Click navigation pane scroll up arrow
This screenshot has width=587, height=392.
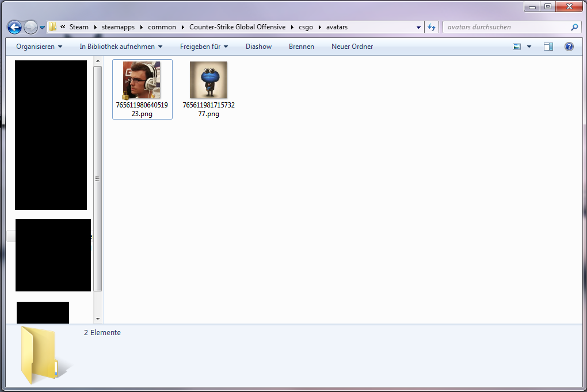[x=98, y=61]
